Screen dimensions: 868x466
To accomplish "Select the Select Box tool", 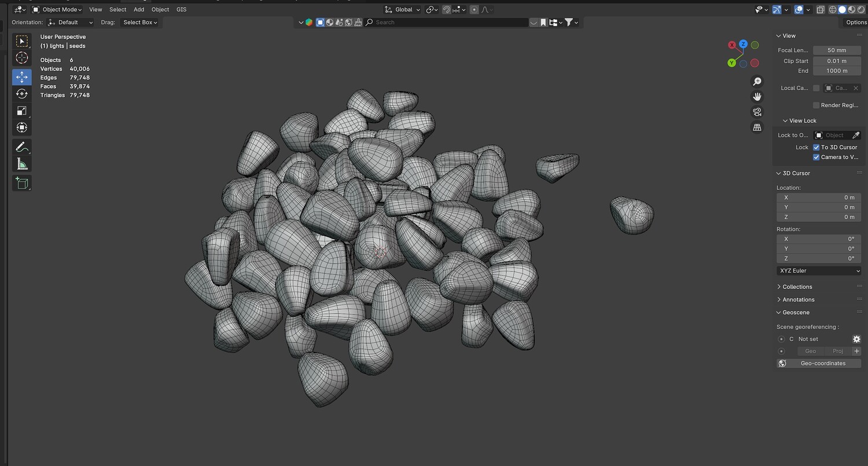I will coord(22,41).
